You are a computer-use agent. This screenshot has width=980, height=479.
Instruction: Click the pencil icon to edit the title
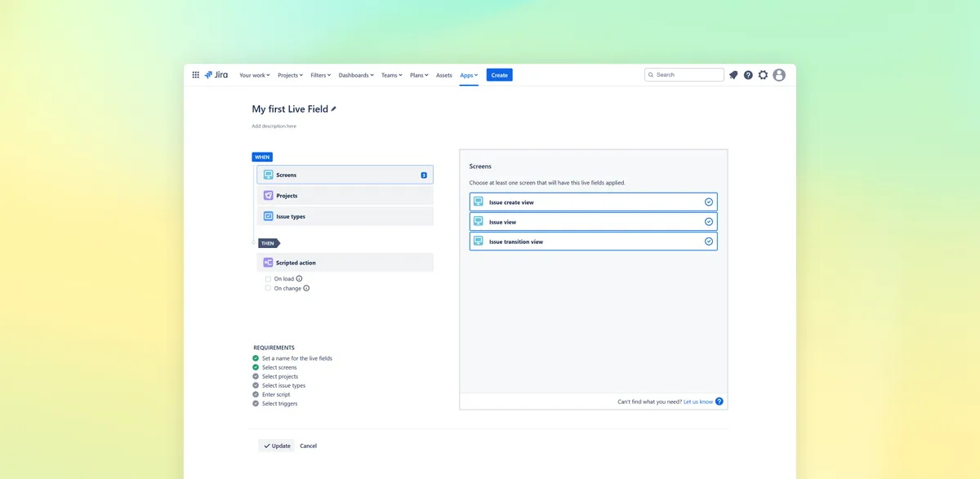click(x=333, y=109)
